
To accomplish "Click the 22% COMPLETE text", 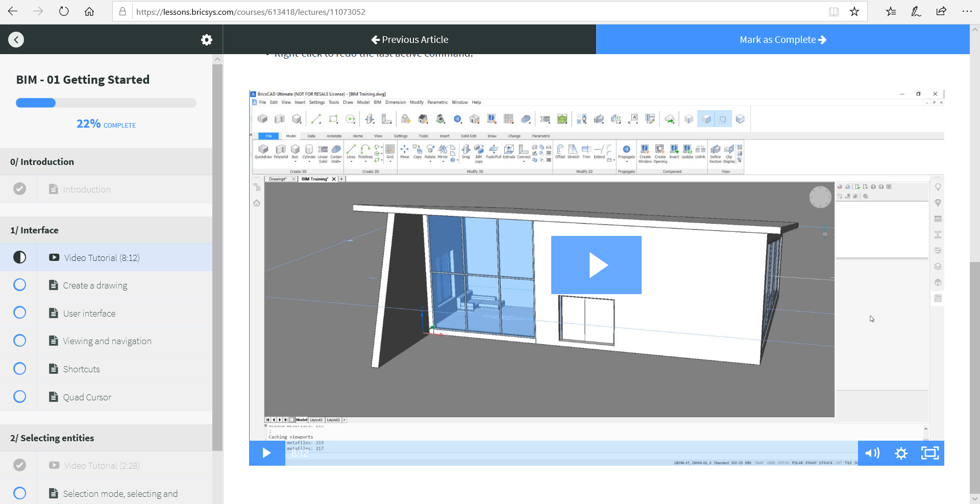I will [x=106, y=124].
